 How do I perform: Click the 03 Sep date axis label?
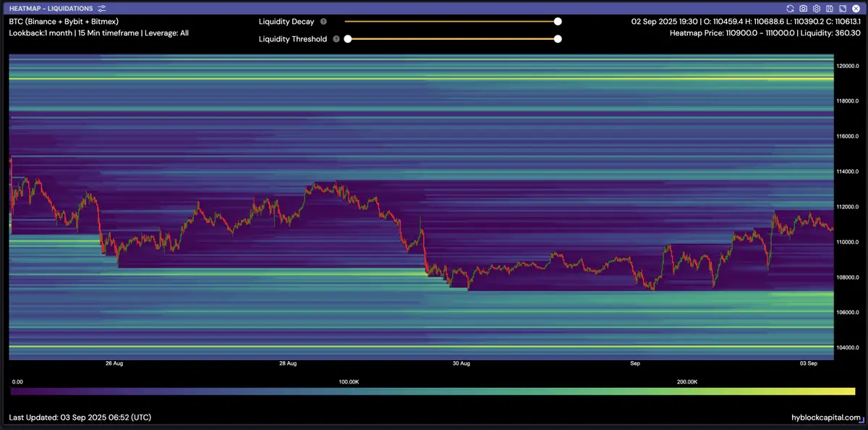coord(808,363)
